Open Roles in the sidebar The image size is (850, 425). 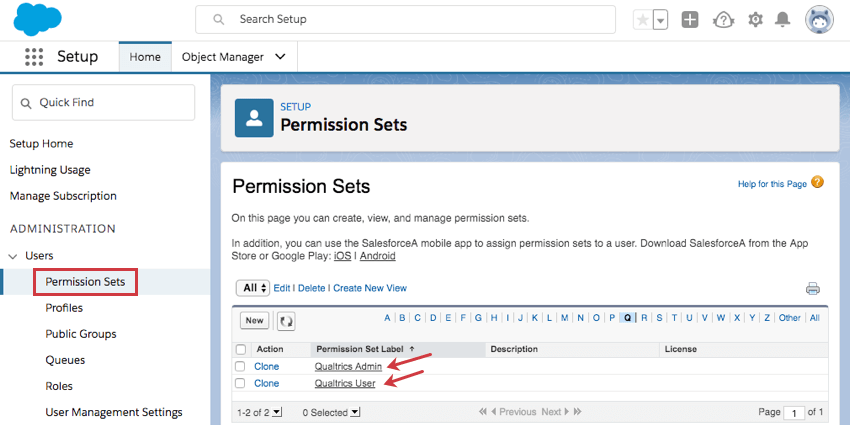point(59,386)
